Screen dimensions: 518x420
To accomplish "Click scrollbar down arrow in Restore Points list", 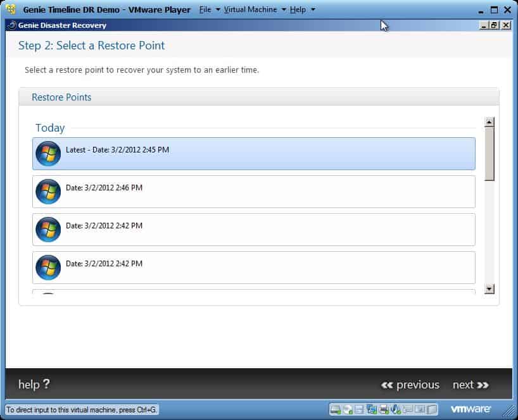I will (x=490, y=288).
